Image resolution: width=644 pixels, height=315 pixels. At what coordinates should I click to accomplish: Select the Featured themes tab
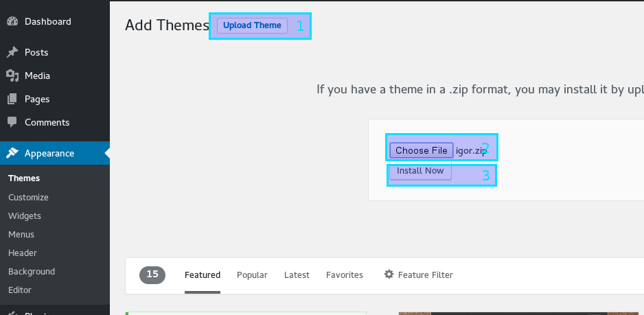tap(203, 275)
